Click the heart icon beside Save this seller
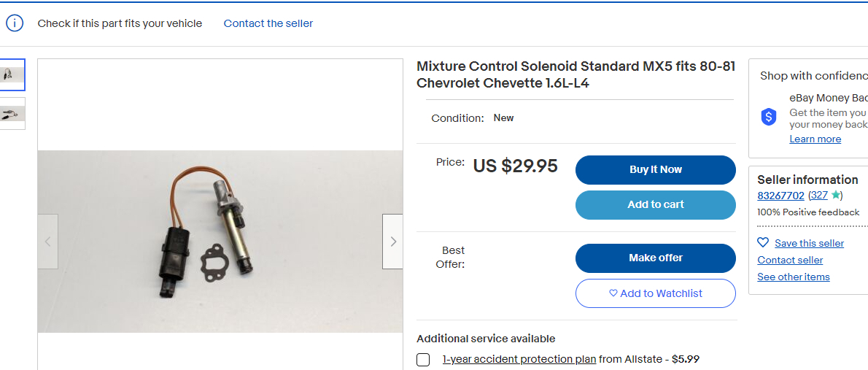868x370 pixels. click(x=763, y=243)
